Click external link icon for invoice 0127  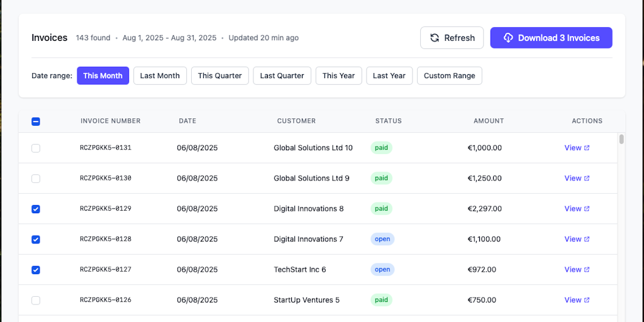click(x=587, y=270)
